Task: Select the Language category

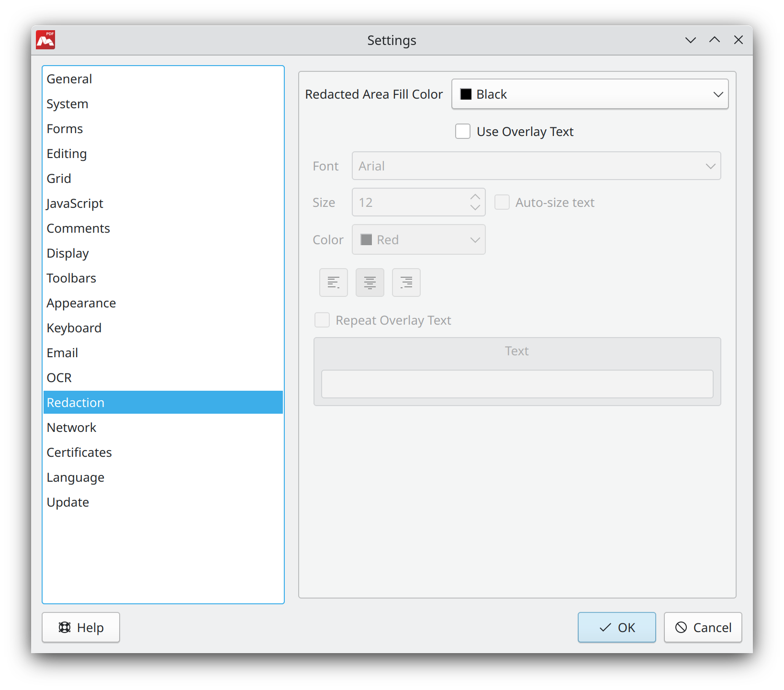Action: coord(163,477)
